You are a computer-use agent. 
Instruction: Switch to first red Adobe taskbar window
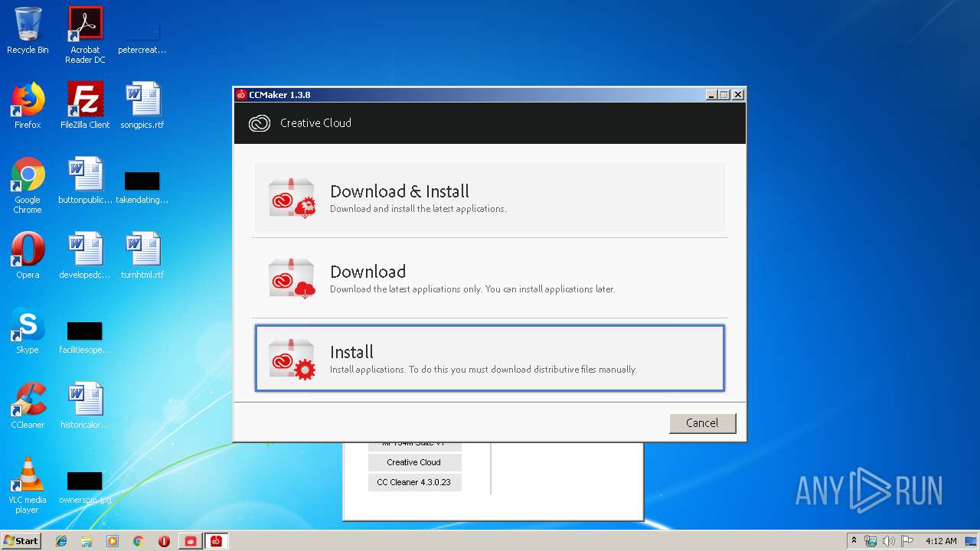(x=191, y=541)
